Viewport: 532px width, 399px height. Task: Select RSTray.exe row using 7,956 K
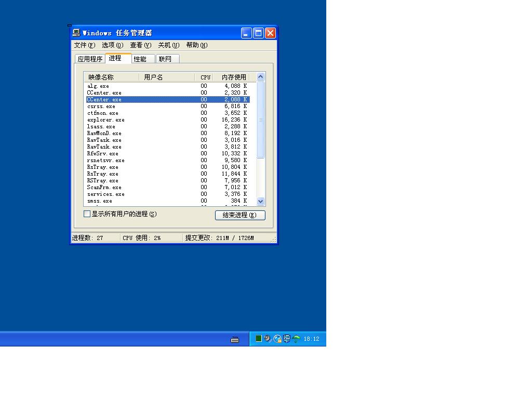point(168,181)
